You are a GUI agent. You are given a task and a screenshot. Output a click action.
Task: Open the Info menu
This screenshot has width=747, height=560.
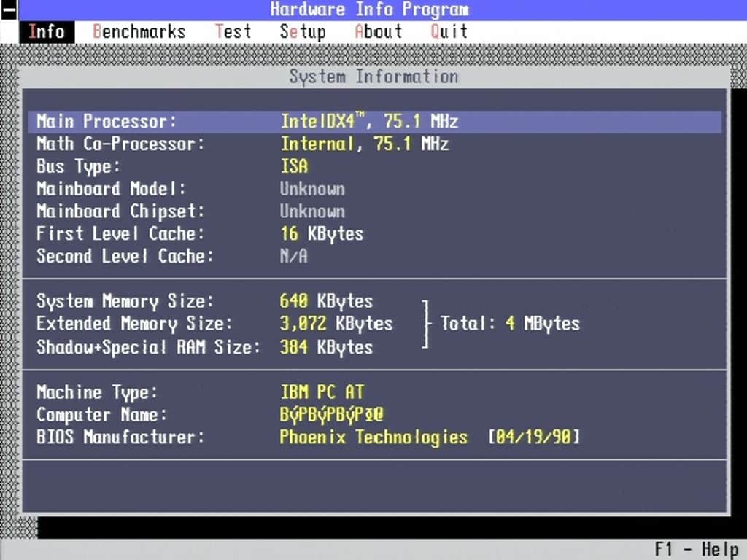tap(47, 32)
